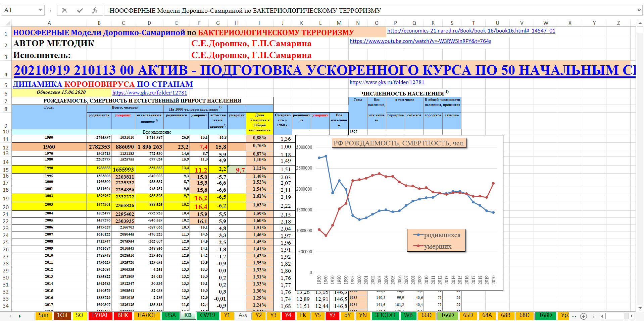
Task: Click the vertical scrollbar down arrow
Action: [640, 308]
